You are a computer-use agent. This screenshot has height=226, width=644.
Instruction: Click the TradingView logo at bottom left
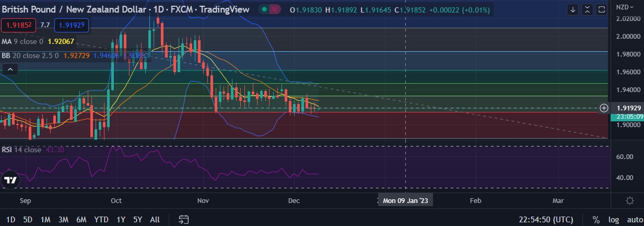[10, 180]
